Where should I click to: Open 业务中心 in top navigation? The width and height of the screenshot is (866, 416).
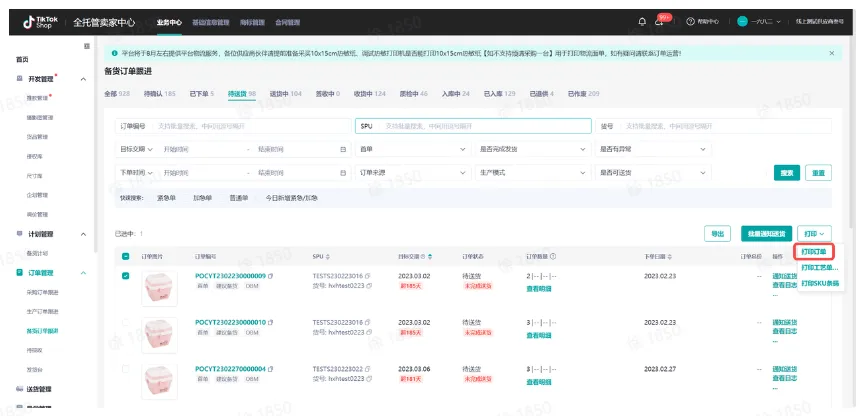click(169, 23)
